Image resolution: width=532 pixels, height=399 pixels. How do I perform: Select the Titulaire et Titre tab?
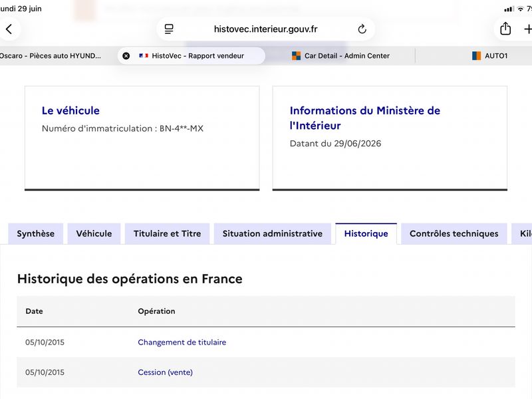pos(168,233)
